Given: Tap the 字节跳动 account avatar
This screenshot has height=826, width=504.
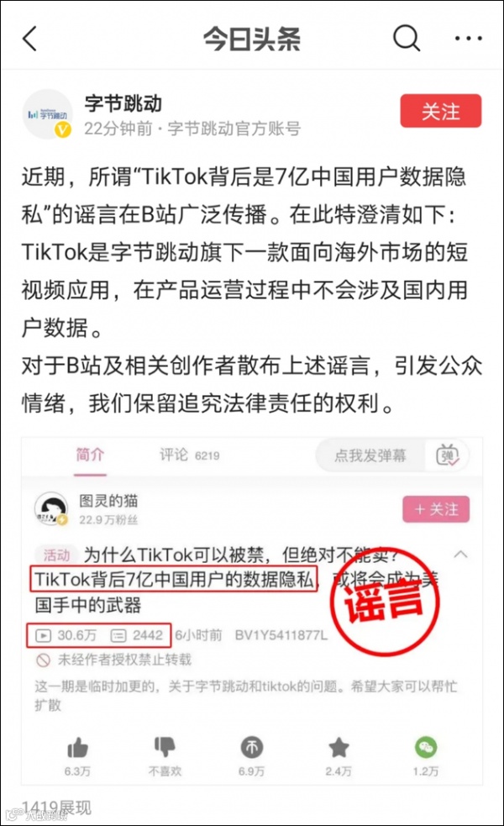Looking at the screenshot, I should (48, 113).
